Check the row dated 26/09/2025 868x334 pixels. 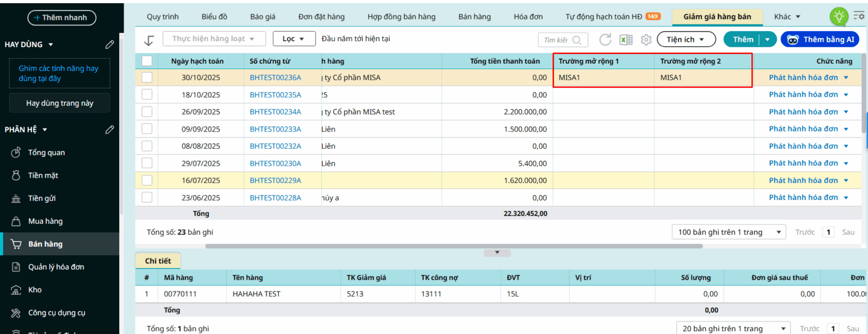click(x=147, y=112)
